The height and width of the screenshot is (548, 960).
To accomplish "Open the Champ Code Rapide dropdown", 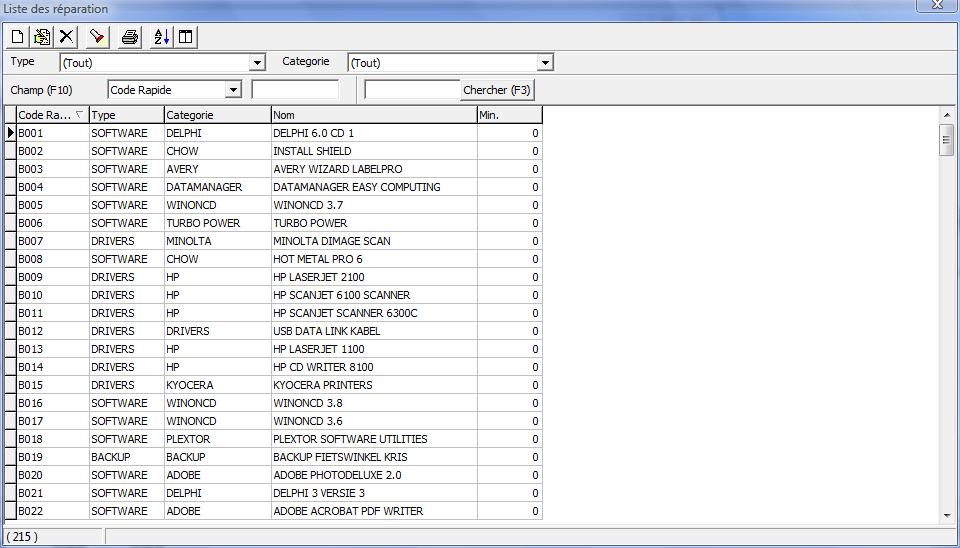I will [x=233, y=90].
